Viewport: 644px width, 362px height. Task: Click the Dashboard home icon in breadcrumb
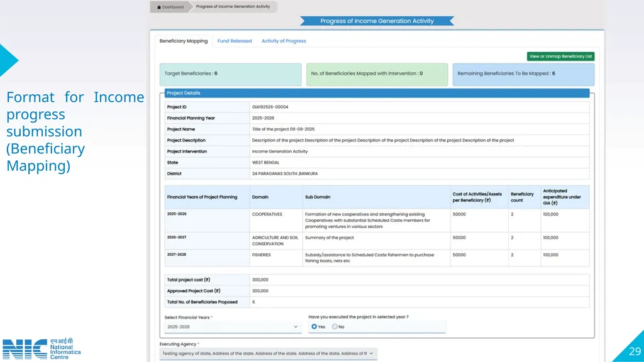point(159,7)
